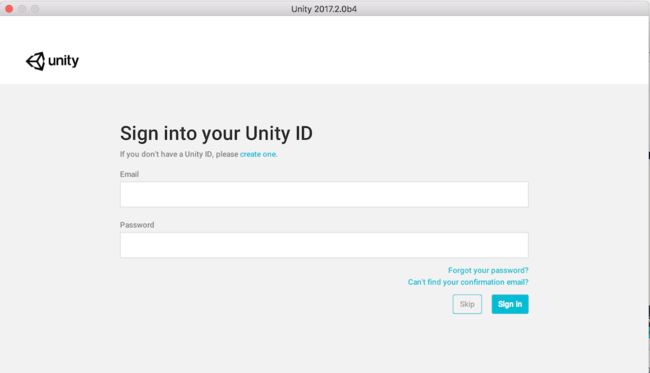Close the Unity window with the red button
The image size is (650, 373).
pyautogui.click(x=9, y=9)
